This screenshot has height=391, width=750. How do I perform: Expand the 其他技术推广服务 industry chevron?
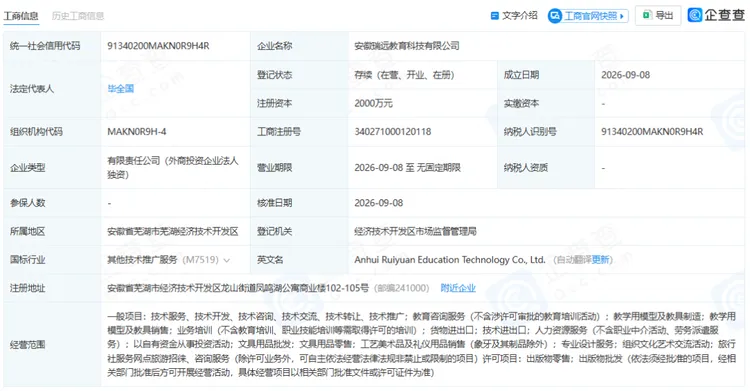coord(227,260)
